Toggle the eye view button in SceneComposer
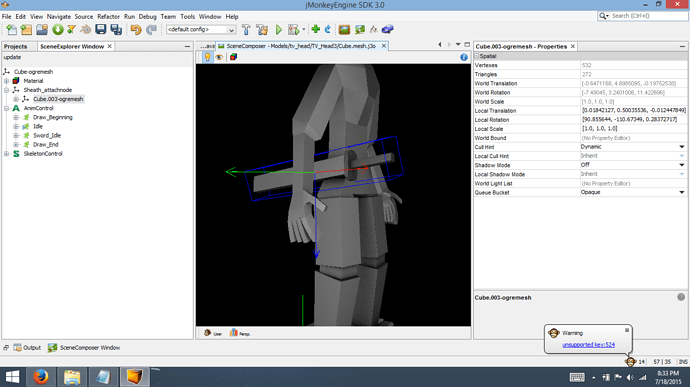The height and width of the screenshot is (387, 690). point(219,57)
